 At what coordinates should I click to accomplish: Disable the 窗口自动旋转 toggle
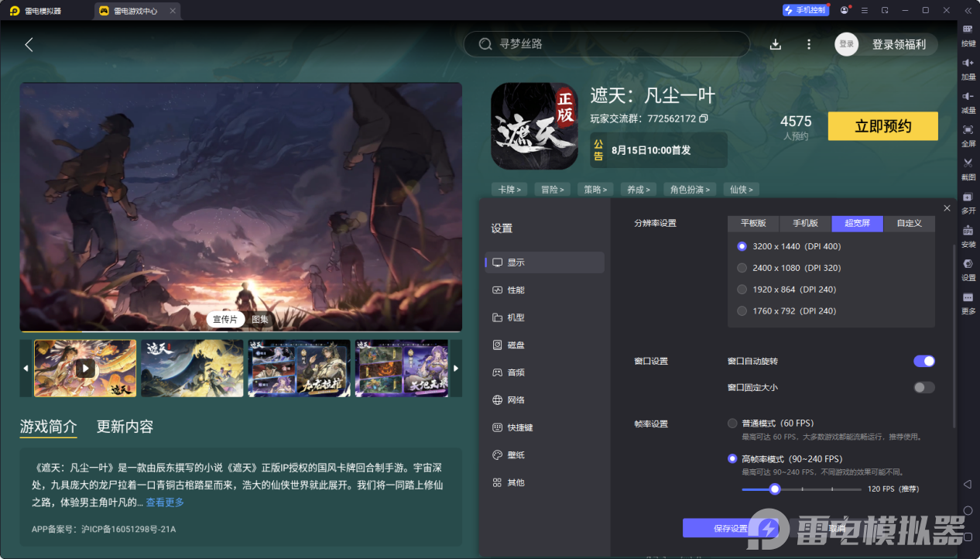click(923, 361)
